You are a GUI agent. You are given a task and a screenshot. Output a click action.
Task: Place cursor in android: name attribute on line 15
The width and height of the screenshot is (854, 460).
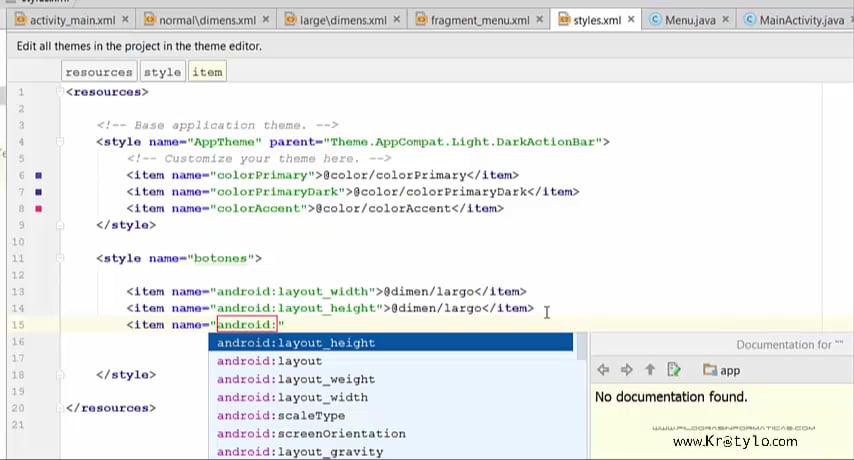click(x=247, y=324)
